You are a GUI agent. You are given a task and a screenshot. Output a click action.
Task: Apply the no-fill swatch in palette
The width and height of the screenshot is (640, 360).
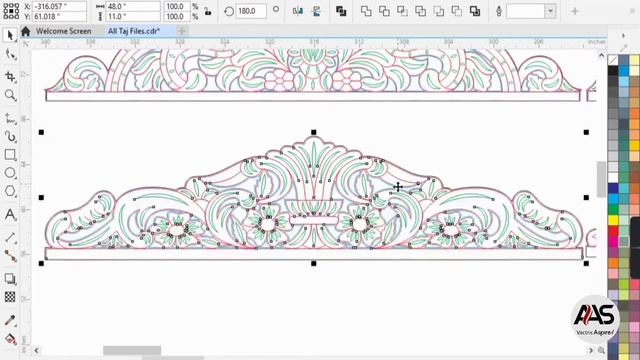pyautogui.click(x=613, y=60)
